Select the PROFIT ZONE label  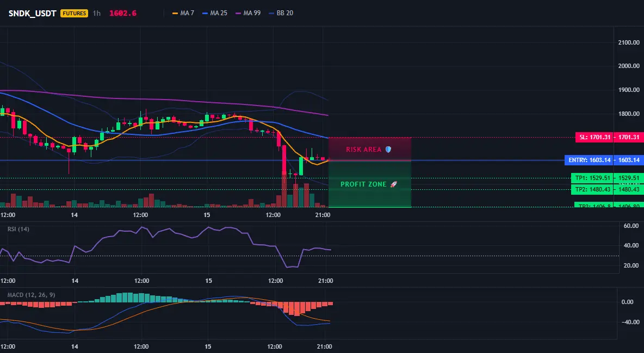tap(363, 184)
